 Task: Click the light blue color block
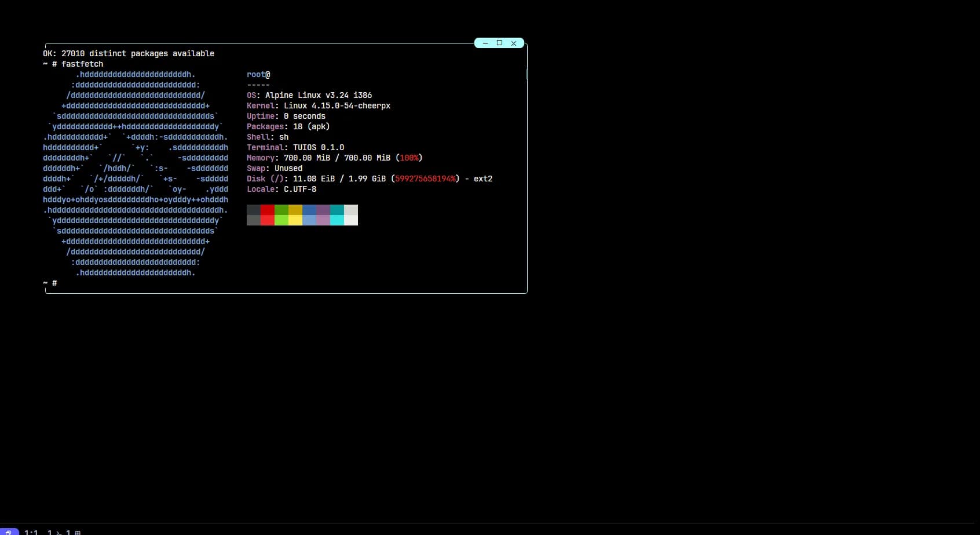point(309,220)
